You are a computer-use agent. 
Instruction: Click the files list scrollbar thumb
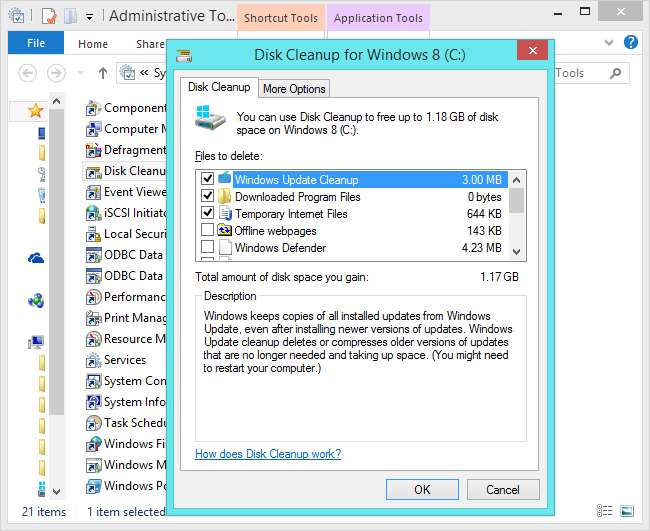click(x=517, y=200)
